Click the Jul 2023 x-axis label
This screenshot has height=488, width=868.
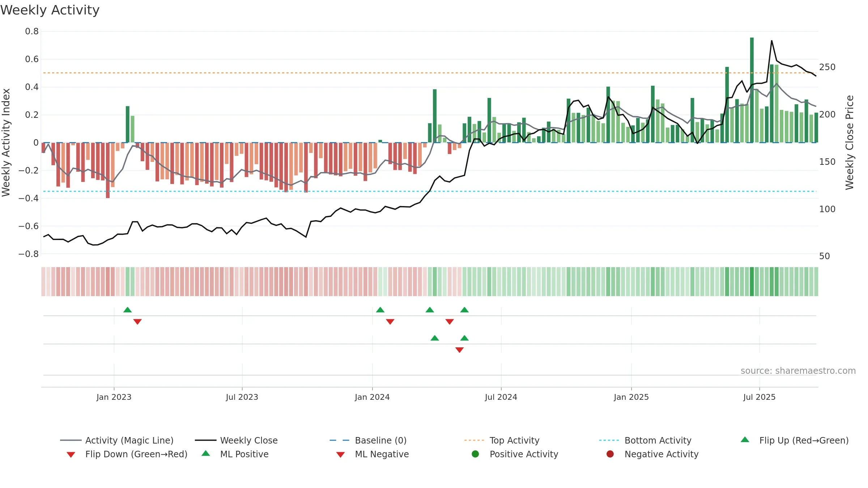[242, 397]
